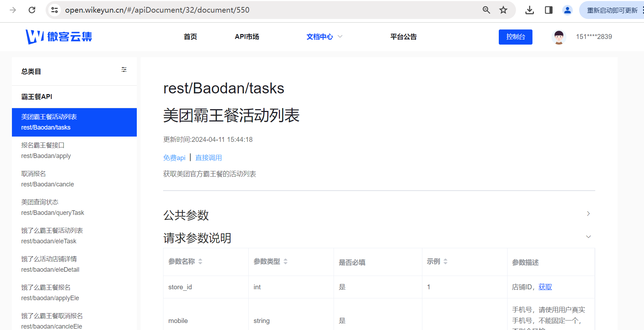Open 饿了么活动店铺详情 rest/baodan/eleDetail
The height and width of the screenshot is (330, 644).
pyautogui.click(x=74, y=264)
